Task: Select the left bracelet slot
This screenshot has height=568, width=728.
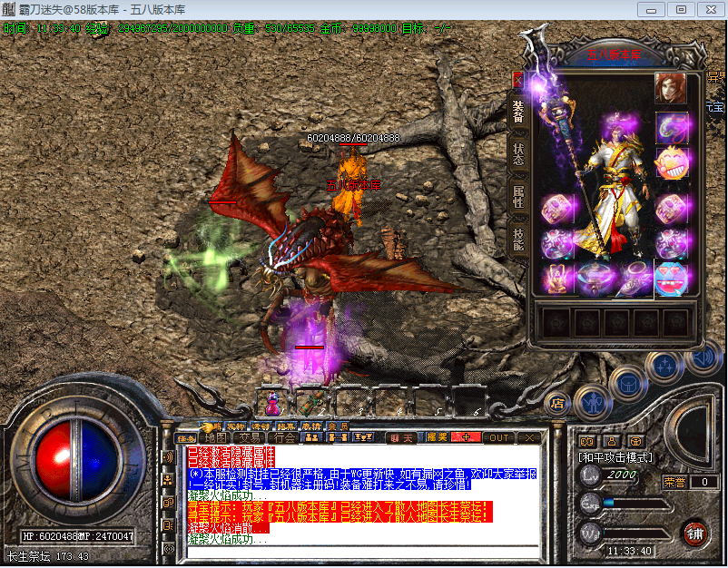Action: click(x=557, y=208)
